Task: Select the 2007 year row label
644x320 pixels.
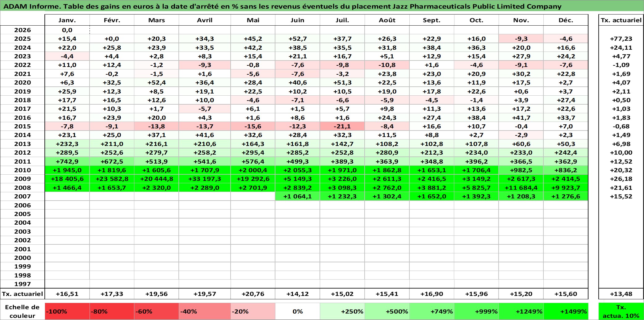Action: coord(23,196)
